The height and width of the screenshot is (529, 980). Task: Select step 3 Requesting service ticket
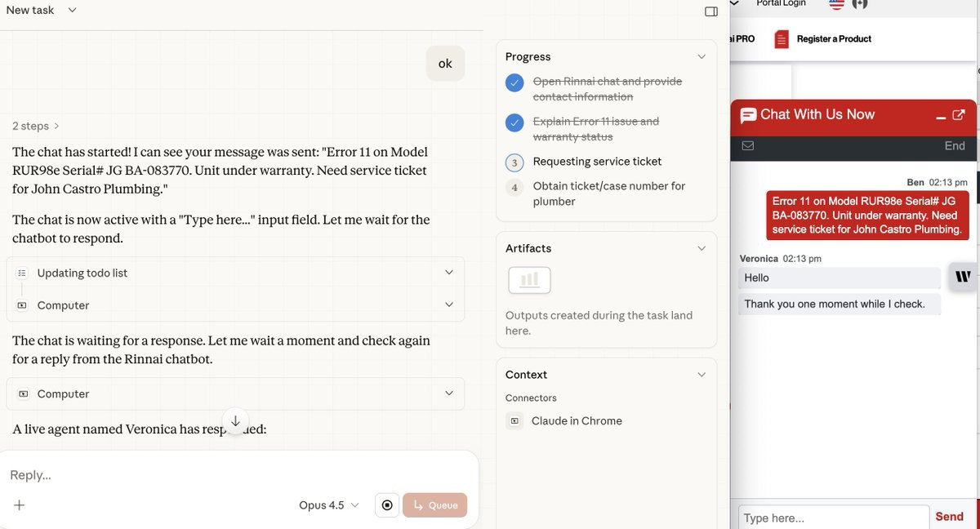click(x=597, y=162)
